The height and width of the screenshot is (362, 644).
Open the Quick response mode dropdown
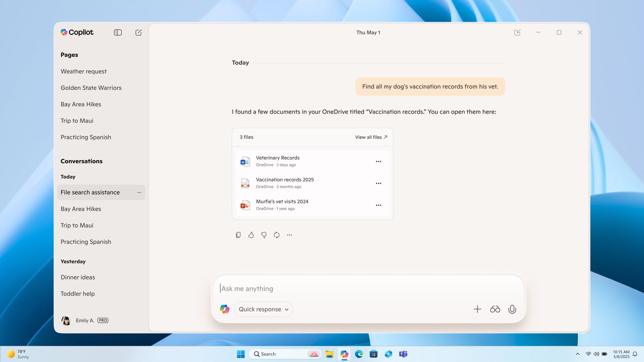click(263, 309)
